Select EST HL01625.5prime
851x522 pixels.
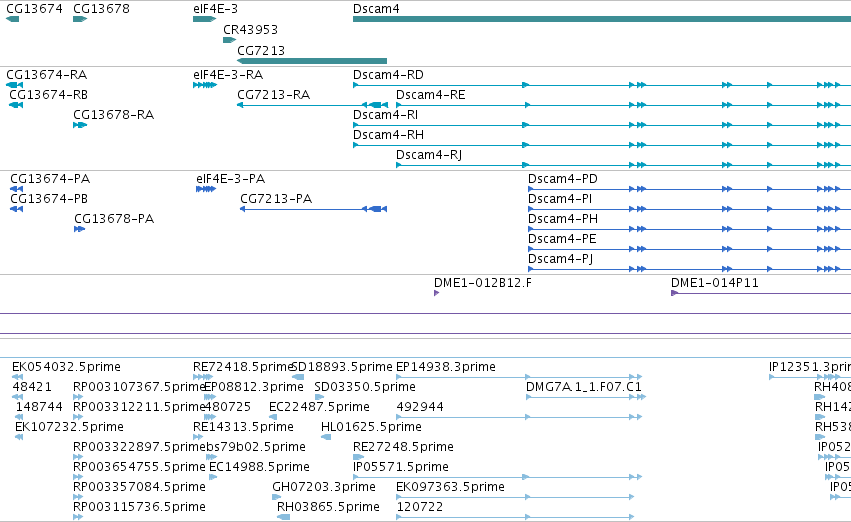326,437
